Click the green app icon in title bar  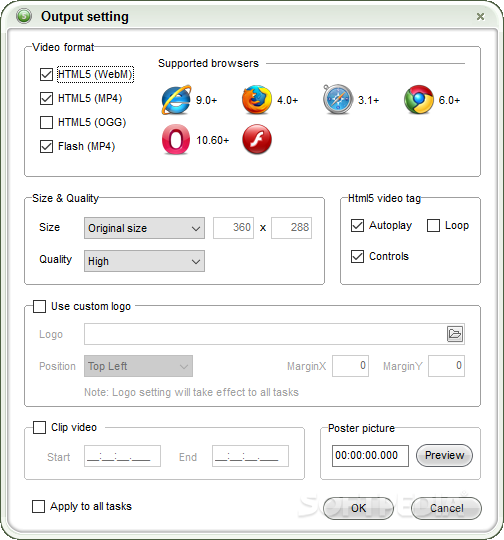pos(24,16)
